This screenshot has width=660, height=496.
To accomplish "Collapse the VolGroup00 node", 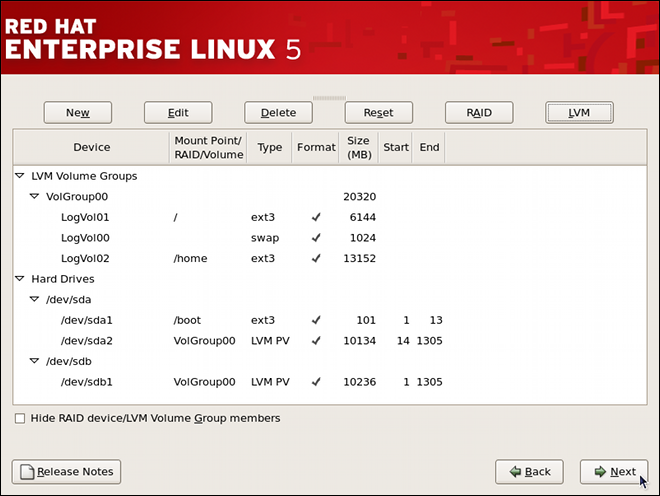I will tap(35, 196).
